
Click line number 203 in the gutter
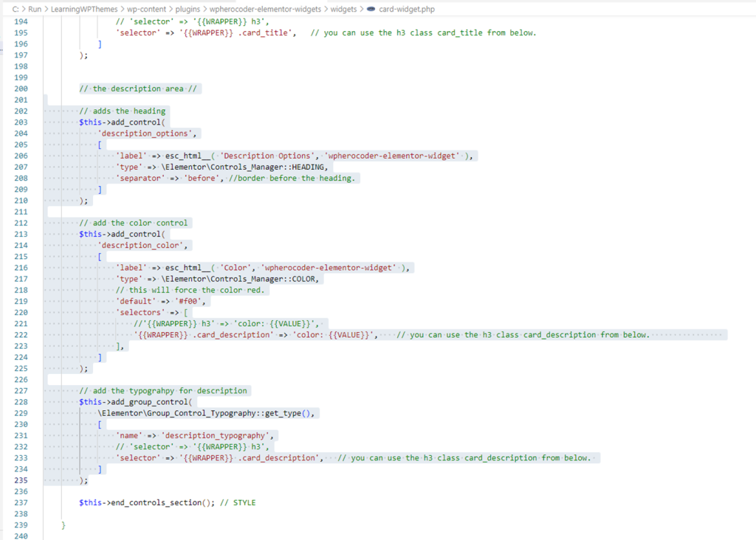click(x=21, y=122)
